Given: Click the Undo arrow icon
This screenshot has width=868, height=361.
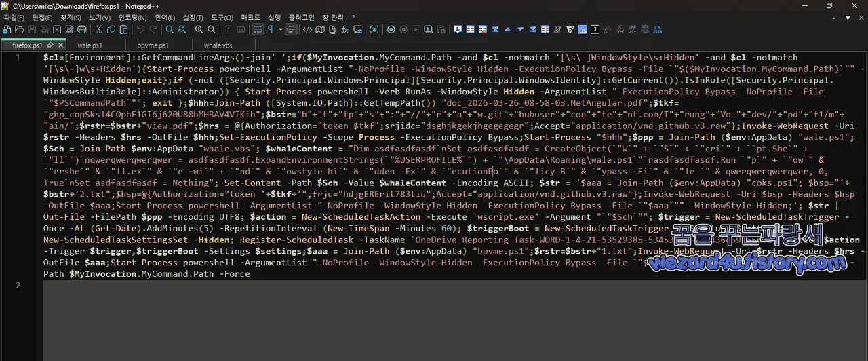Looking at the screenshot, I should click(x=141, y=30).
